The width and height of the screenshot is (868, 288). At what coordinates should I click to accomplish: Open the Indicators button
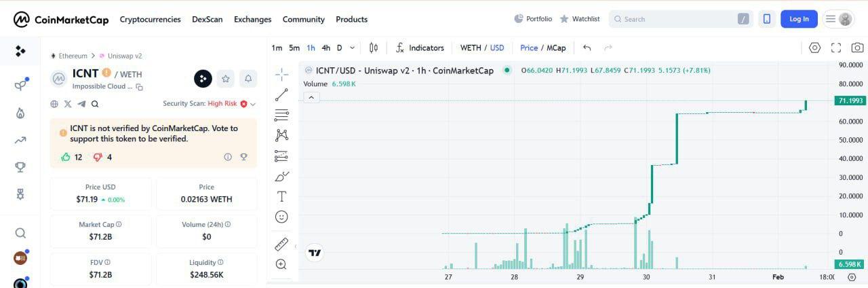(420, 48)
